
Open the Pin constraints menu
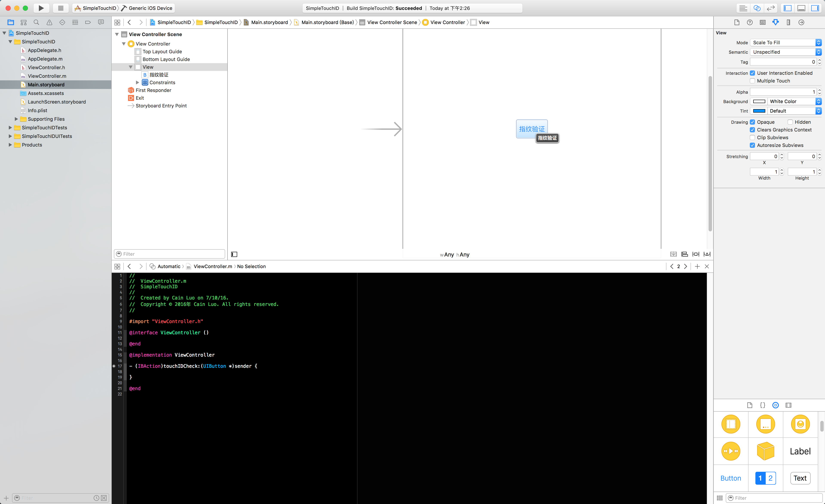point(696,254)
